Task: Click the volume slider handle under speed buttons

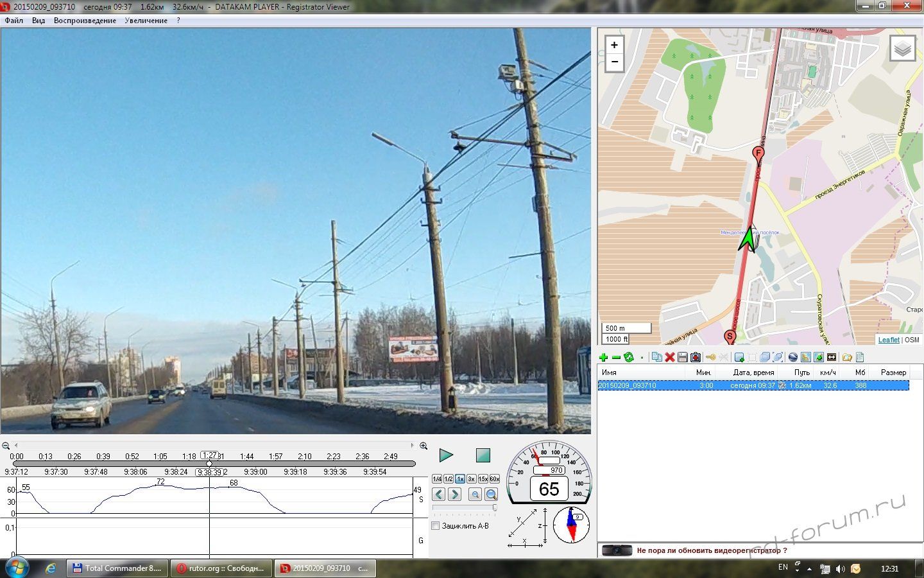Action: click(x=495, y=507)
